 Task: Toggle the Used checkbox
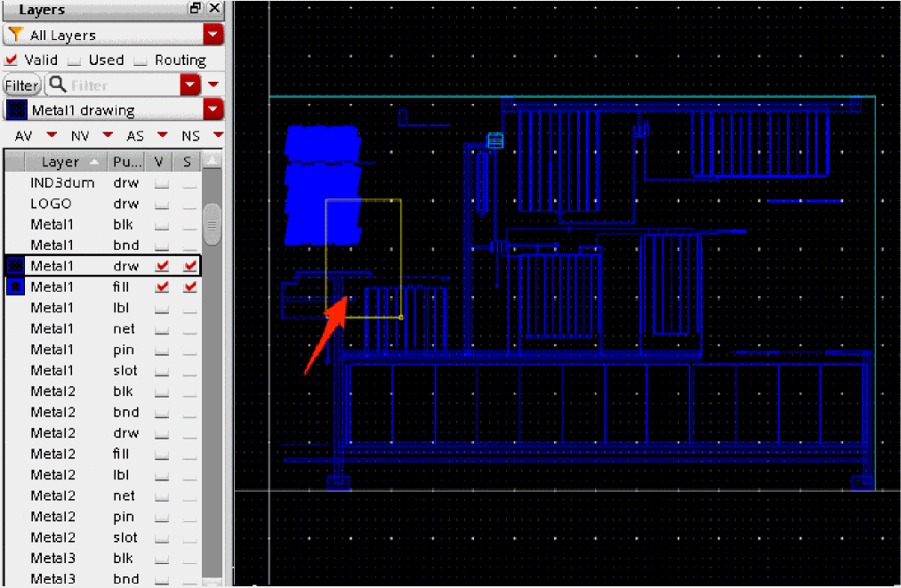tap(74, 60)
